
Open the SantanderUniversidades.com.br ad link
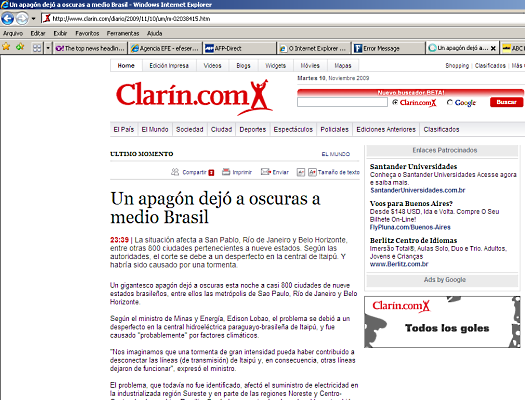pyautogui.click(x=418, y=190)
